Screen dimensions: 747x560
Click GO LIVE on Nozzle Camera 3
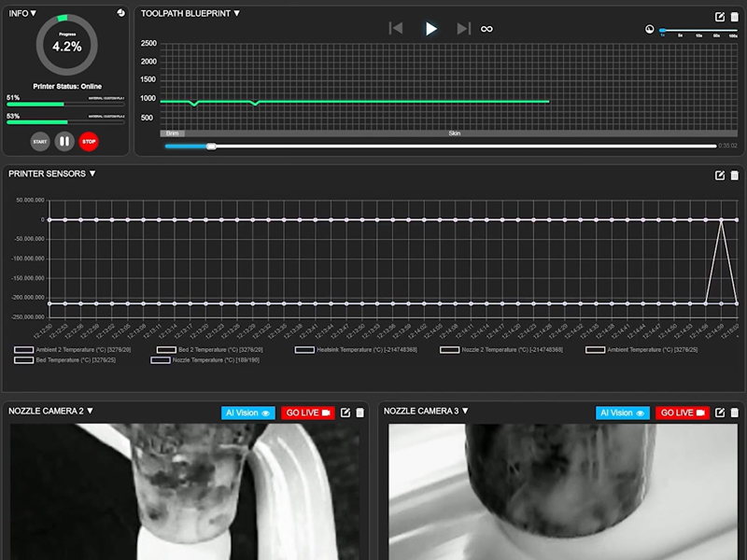click(682, 413)
